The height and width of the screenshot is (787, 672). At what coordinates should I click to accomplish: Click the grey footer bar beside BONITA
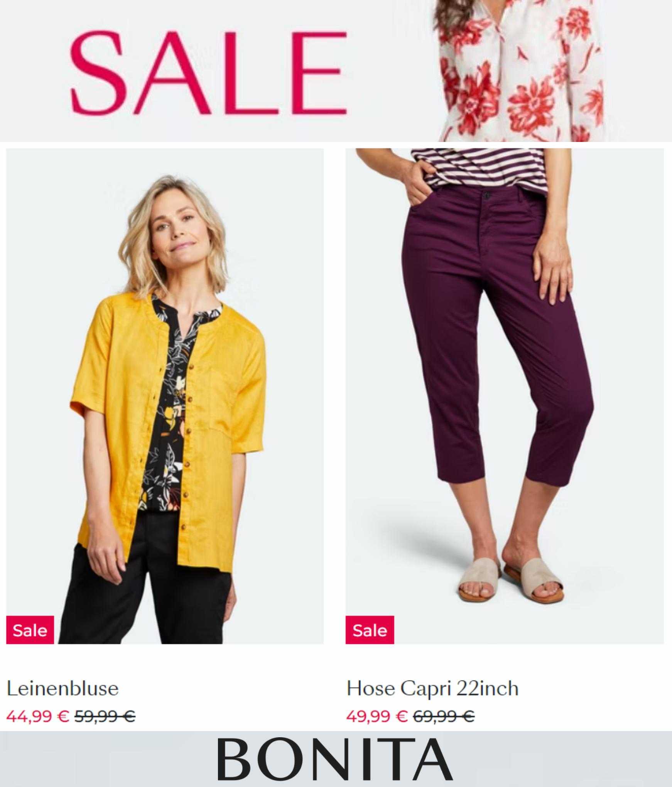108,759
